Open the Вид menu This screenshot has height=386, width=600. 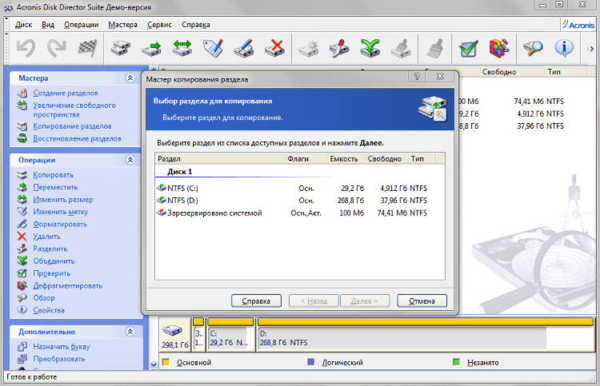tap(48, 24)
